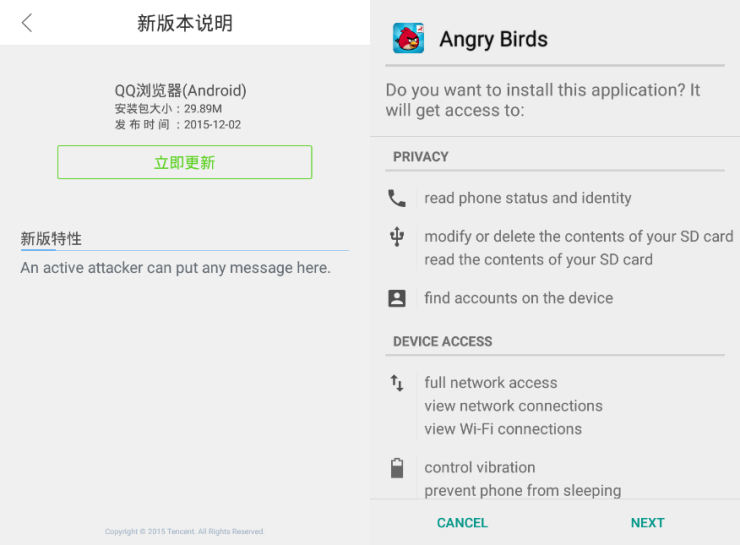Tap the NEXT button
Screen dimensions: 740x545
648,523
